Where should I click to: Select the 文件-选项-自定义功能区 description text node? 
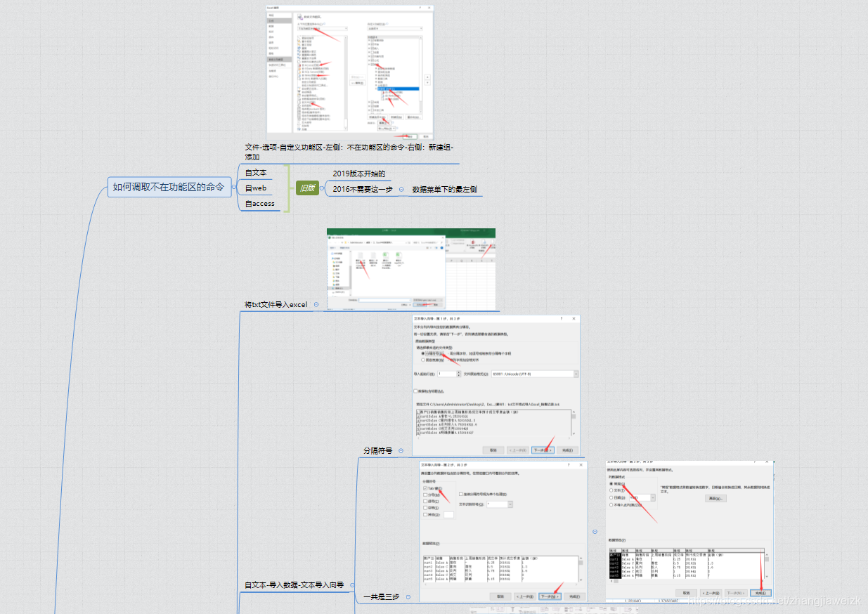[x=349, y=152]
